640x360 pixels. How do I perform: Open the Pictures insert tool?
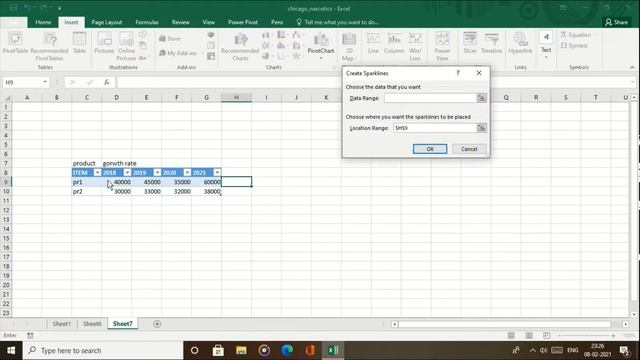104,43
